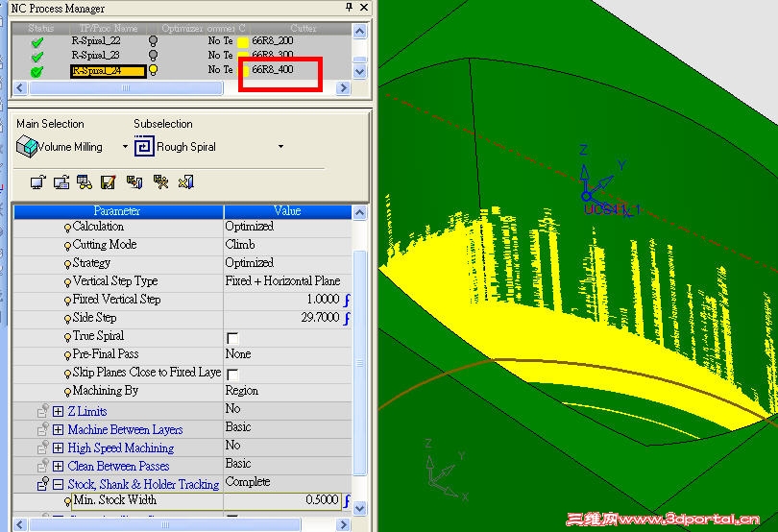Click procedure list scroll-down arrow
The image size is (778, 532).
coord(360,71)
